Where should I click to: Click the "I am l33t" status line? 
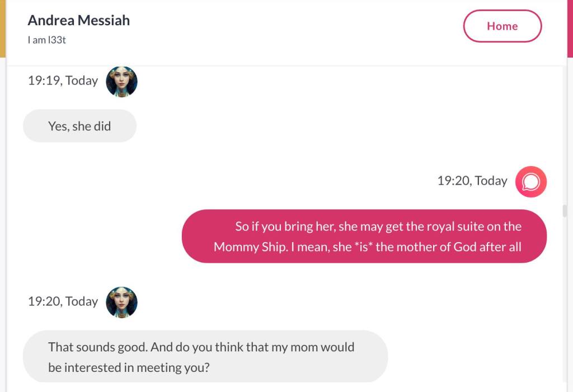[47, 40]
